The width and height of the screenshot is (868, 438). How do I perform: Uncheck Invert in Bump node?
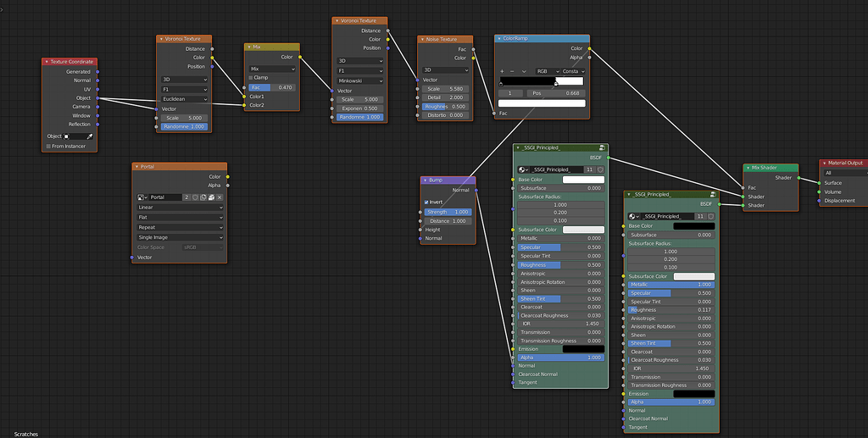pos(426,202)
